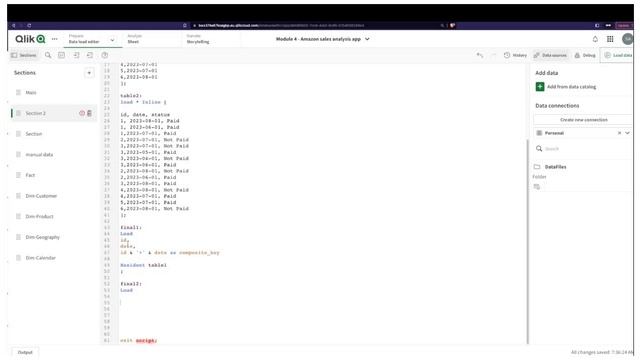Click the Load data button
This screenshot has width=640, height=360.
click(x=618, y=55)
